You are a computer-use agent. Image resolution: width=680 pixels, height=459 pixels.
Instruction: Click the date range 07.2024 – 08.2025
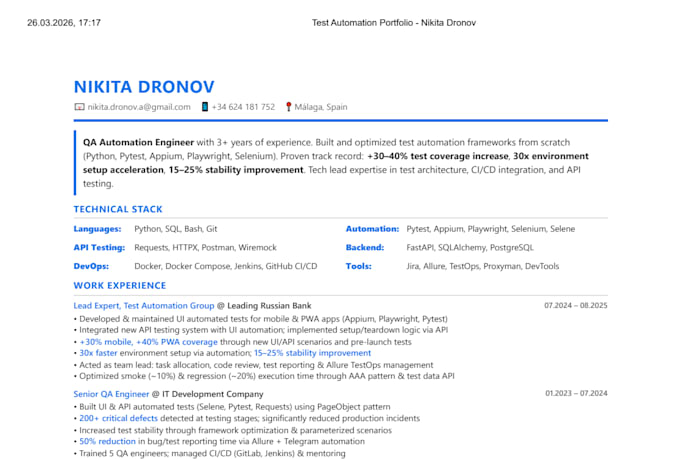click(575, 305)
